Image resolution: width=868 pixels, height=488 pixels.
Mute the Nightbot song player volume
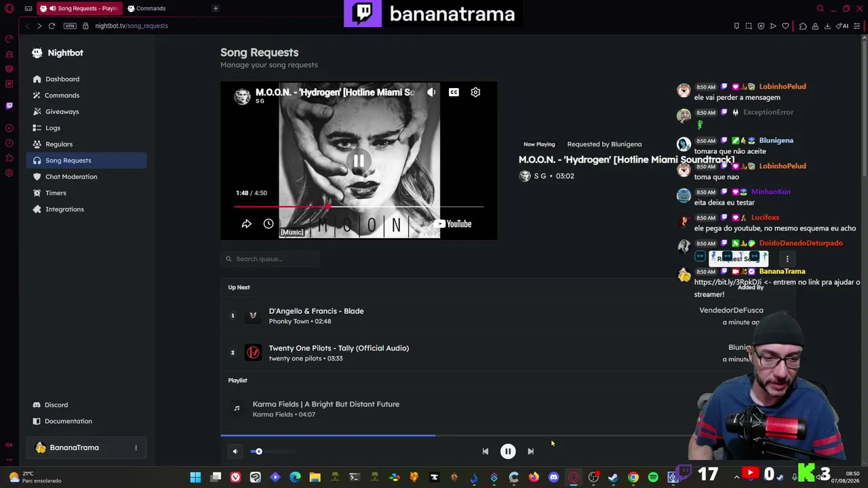click(x=235, y=451)
